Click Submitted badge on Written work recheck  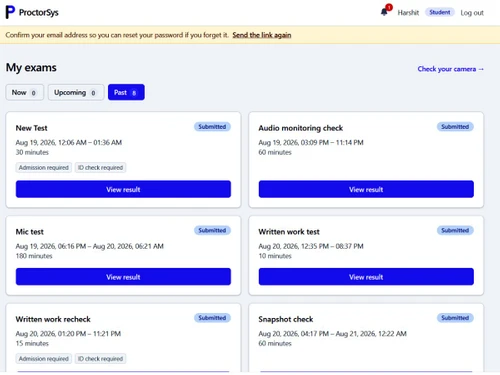click(212, 318)
